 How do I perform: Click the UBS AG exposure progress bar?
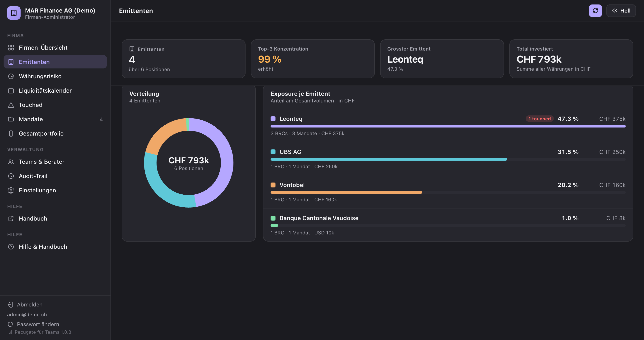click(448, 159)
